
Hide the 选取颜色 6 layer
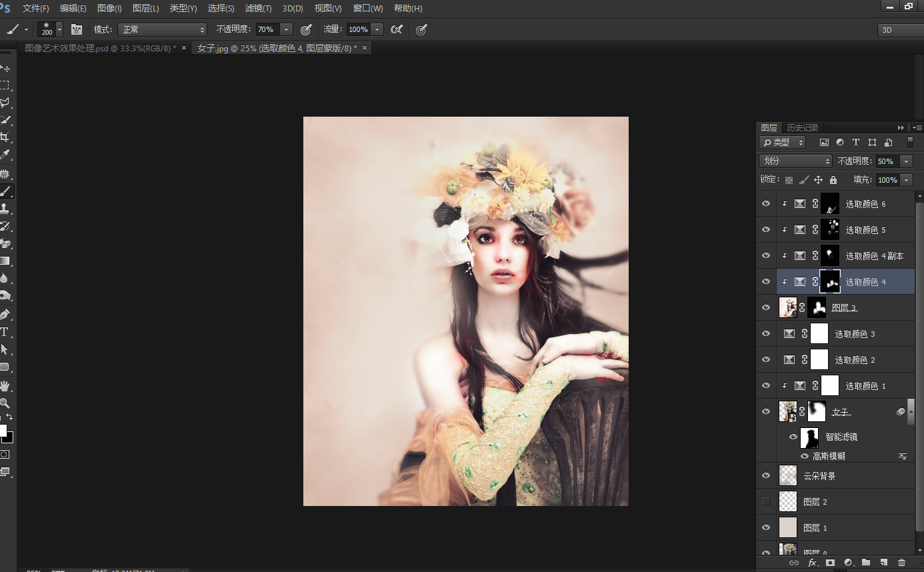pyautogui.click(x=766, y=204)
